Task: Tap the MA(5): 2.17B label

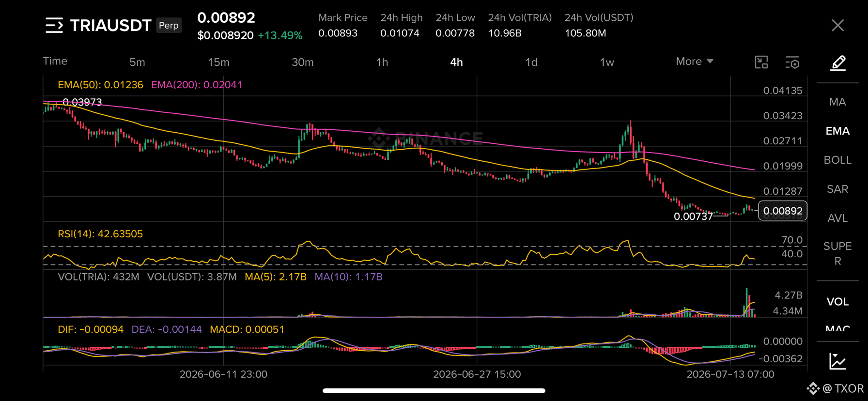Action: point(276,277)
